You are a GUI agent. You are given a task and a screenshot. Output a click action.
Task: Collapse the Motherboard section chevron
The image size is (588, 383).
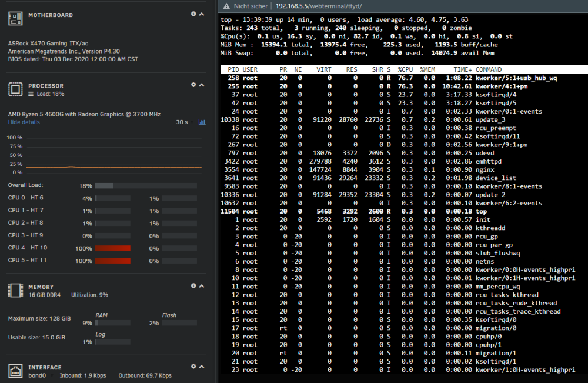point(202,14)
